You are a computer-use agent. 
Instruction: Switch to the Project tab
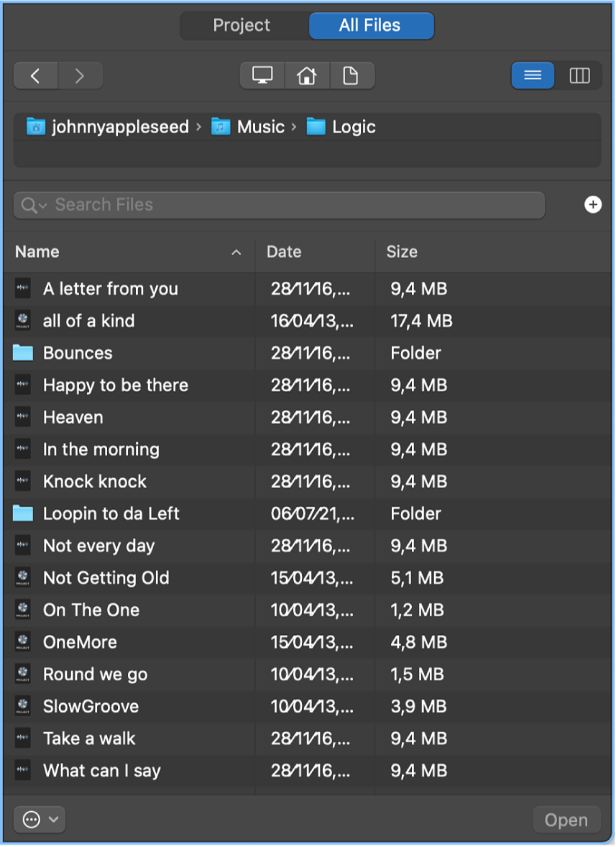[242, 25]
